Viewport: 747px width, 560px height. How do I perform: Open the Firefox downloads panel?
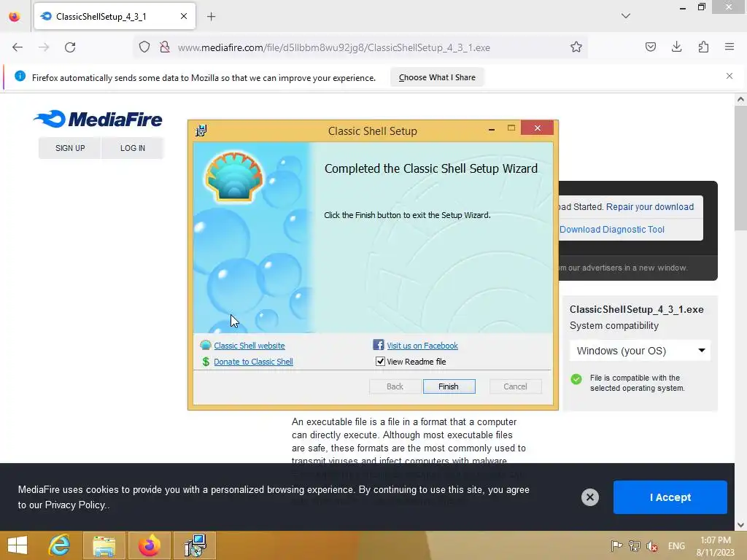[x=676, y=47]
